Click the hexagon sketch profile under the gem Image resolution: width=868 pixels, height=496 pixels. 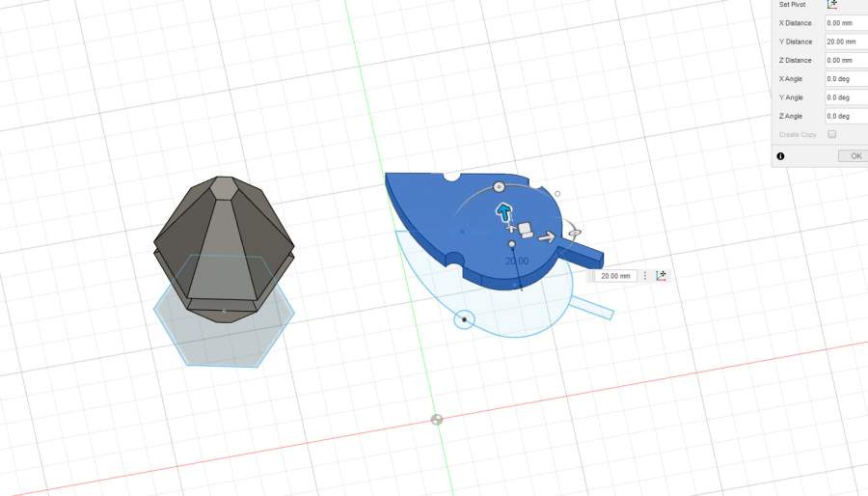[x=224, y=344]
